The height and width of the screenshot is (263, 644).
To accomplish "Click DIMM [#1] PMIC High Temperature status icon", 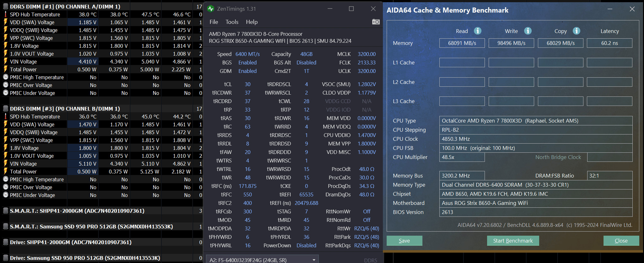I will 5,77.
